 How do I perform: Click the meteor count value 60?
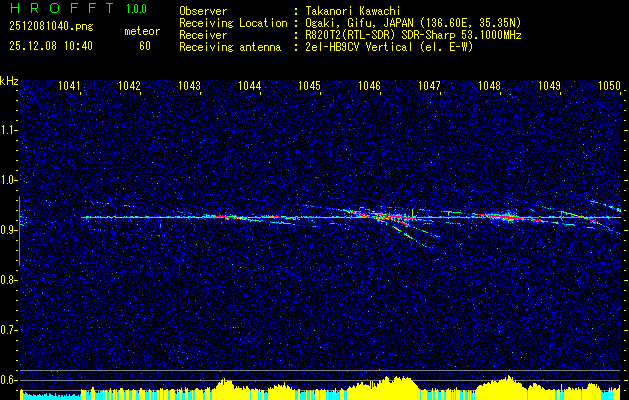145,46
